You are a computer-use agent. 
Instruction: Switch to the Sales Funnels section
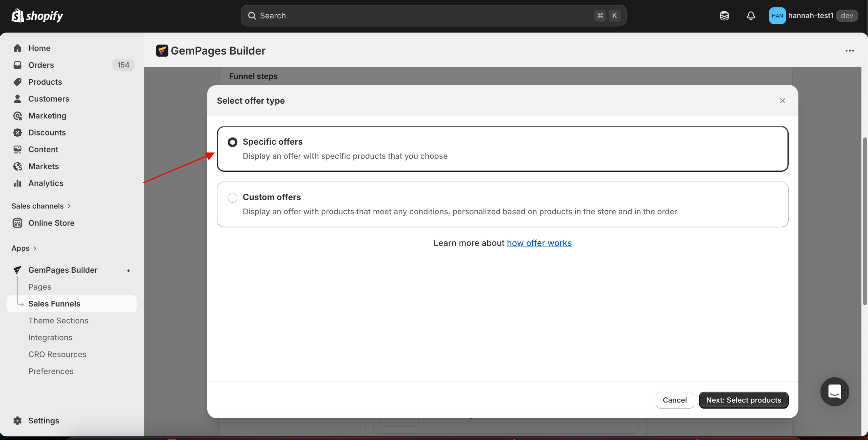coord(54,303)
